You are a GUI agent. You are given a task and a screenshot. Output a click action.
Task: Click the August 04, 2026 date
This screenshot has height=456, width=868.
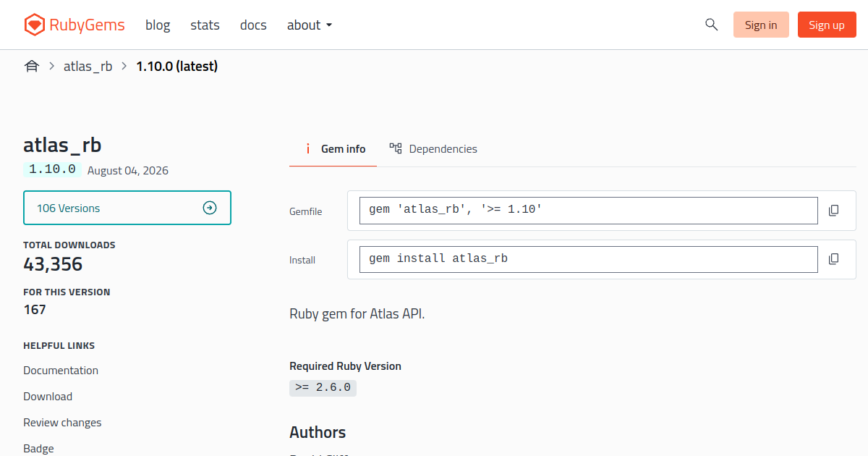128,171
